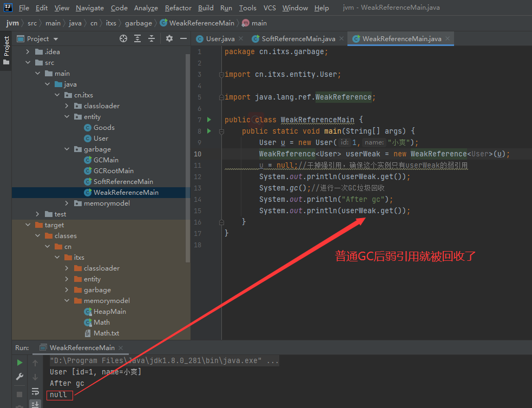Screen dimensions: 532x408
Task: Select Math.txt file in project tree
Action: point(106,333)
